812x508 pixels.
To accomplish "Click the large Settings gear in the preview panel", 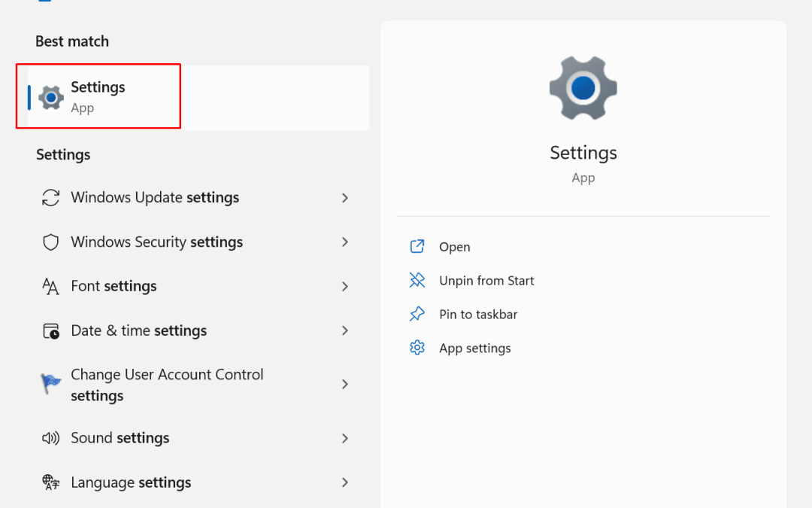I will pos(583,87).
